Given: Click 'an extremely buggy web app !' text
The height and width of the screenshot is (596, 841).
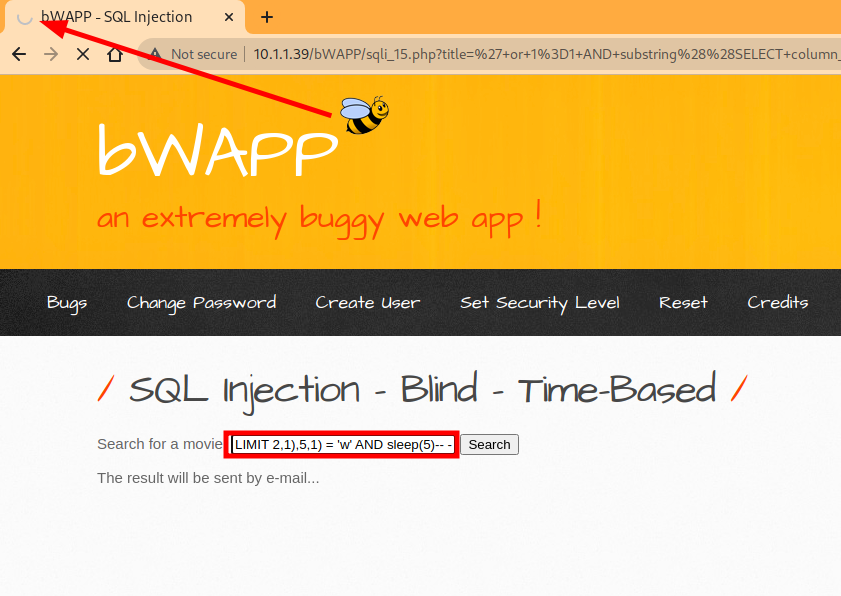Looking at the screenshot, I should (x=320, y=218).
